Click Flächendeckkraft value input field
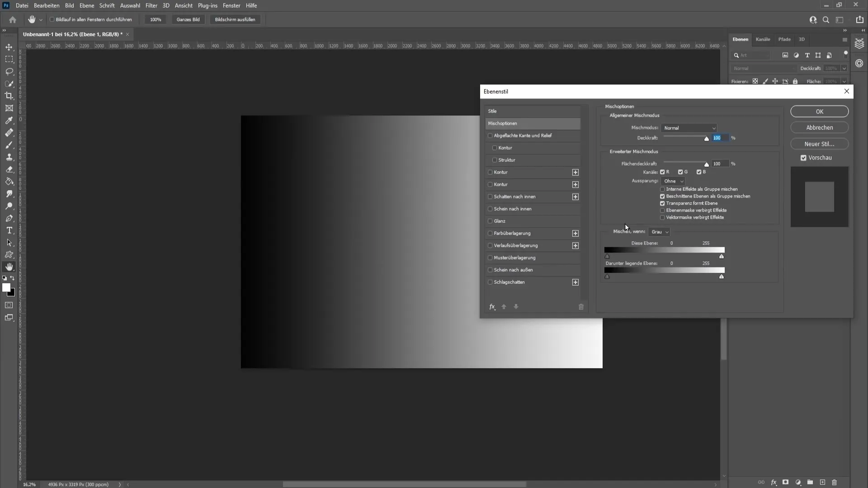868x488 pixels. (720, 164)
